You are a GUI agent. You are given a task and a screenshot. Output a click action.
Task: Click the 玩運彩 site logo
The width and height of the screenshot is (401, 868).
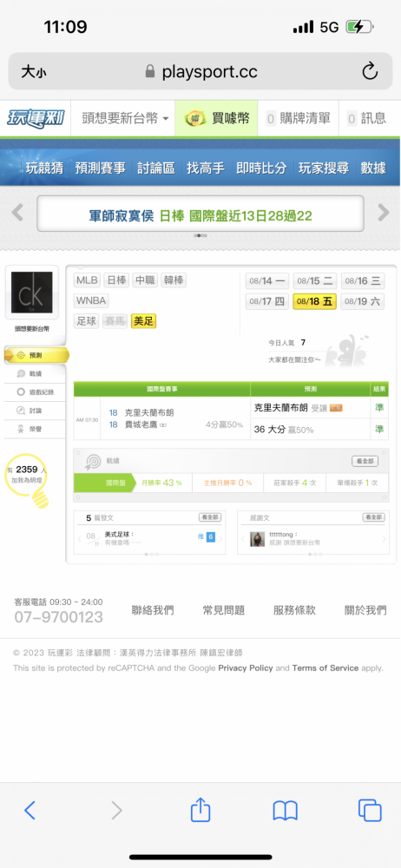click(x=36, y=118)
